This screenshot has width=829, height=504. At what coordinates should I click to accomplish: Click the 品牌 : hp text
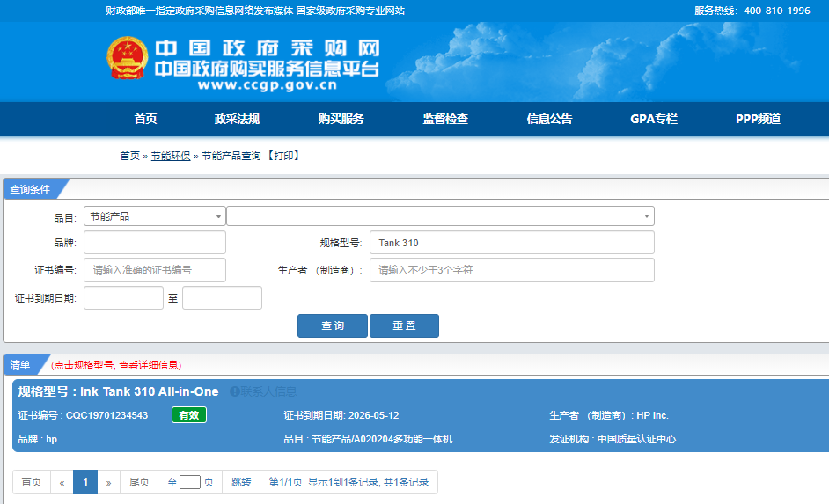(x=38, y=439)
